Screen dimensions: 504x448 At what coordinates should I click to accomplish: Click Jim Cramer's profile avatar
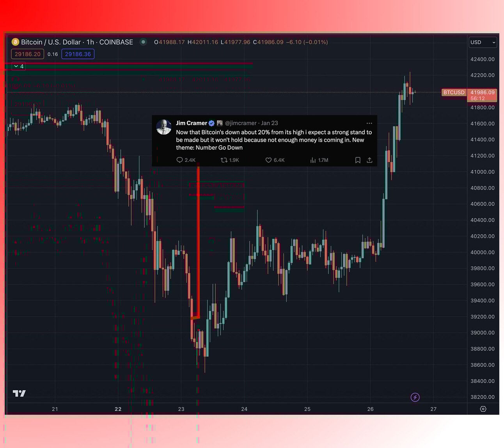point(164,127)
